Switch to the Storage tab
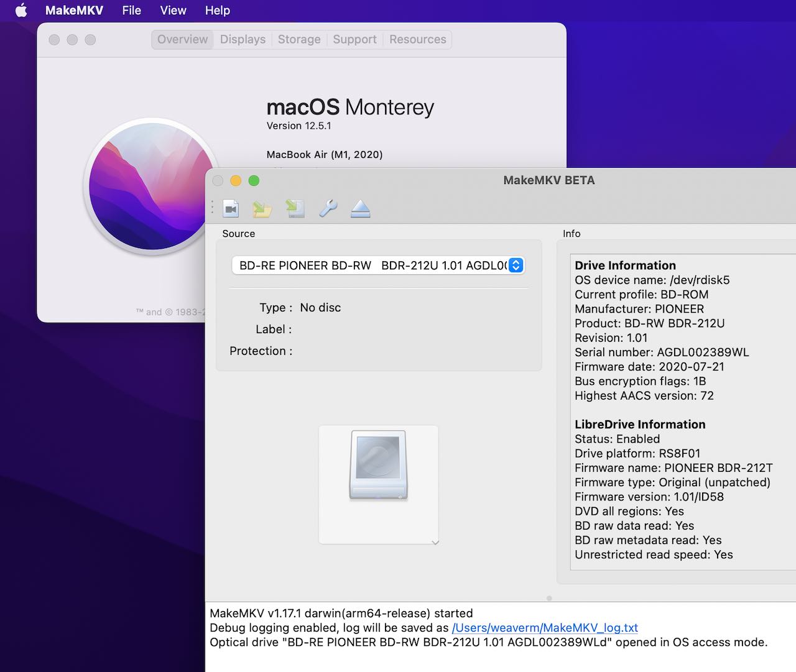This screenshot has width=796, height=672. click(299, 40)
